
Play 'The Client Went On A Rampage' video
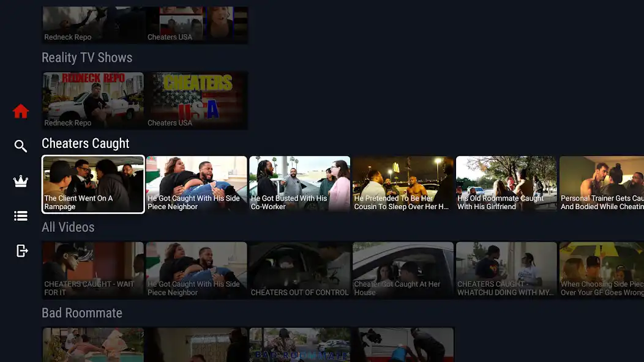(93, 184)
